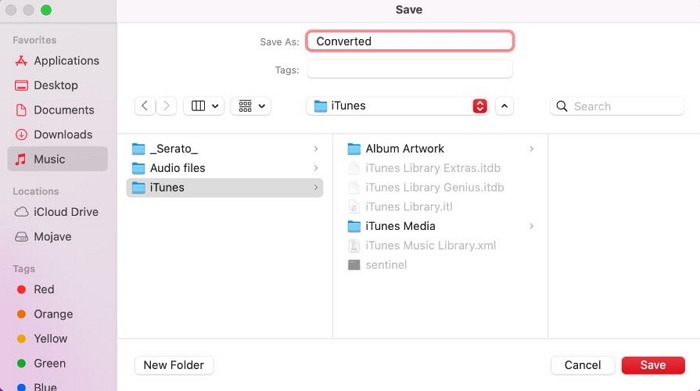Image resolution: width=700 pixels, height=391 pixels.
Task: Select the _Serato_ folder
Action: tap(225, 149)
